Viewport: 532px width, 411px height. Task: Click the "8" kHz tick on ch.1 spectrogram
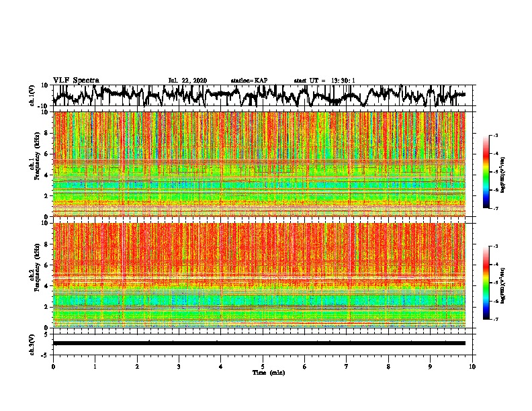click(47, 133)
